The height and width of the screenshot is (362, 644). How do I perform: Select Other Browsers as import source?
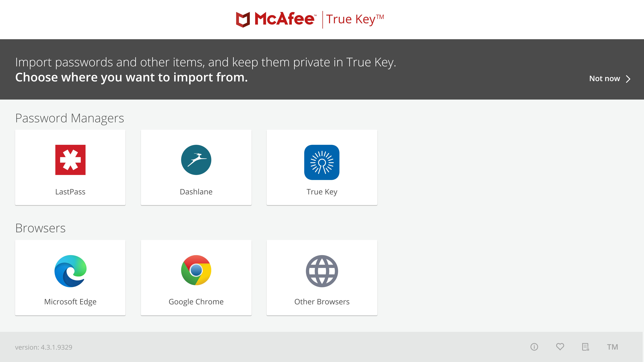[322, 278]
